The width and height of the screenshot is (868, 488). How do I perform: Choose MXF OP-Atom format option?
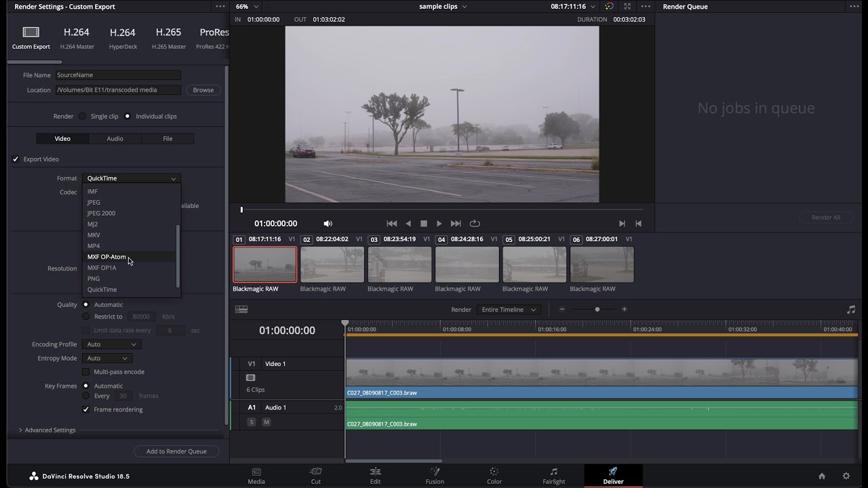[130, 257]
